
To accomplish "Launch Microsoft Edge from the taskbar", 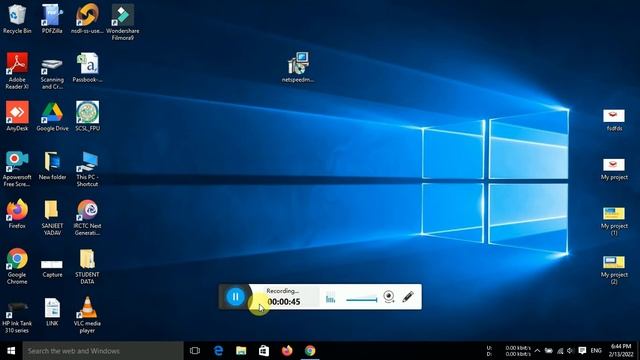I will [218, 351].
